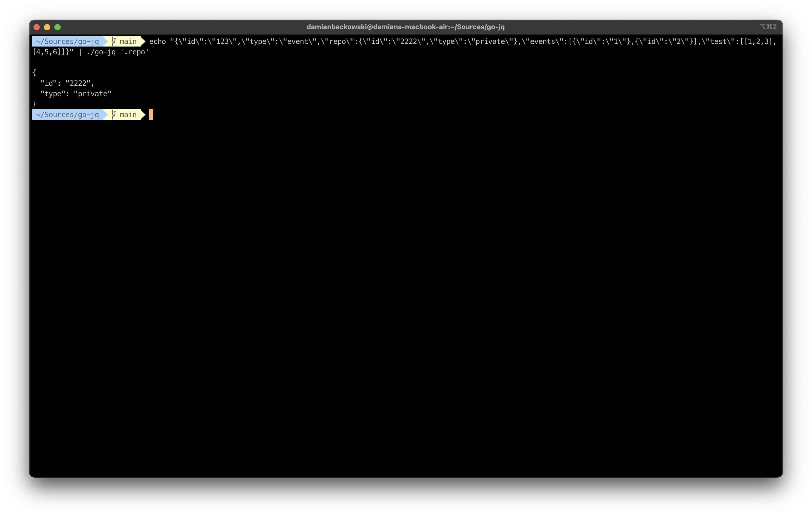Click the '.repo' filter argument
812x516 pixels.
[x=134, y=52]
